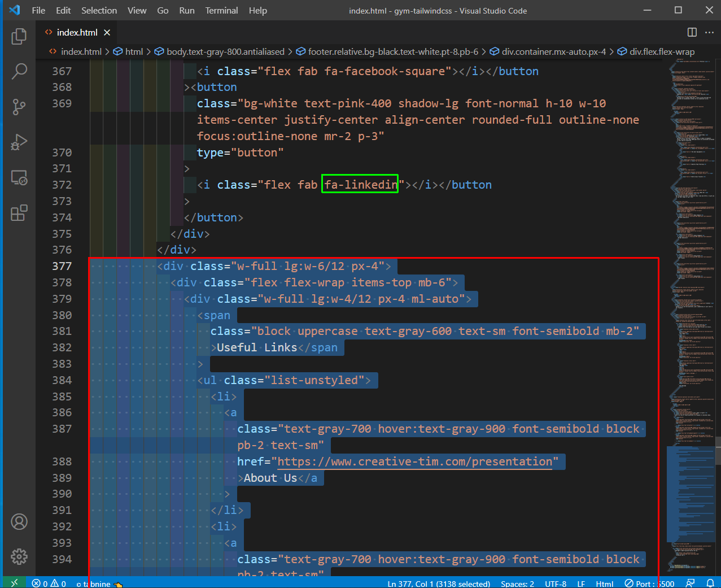Split the editor to the right

coord(692,32)
